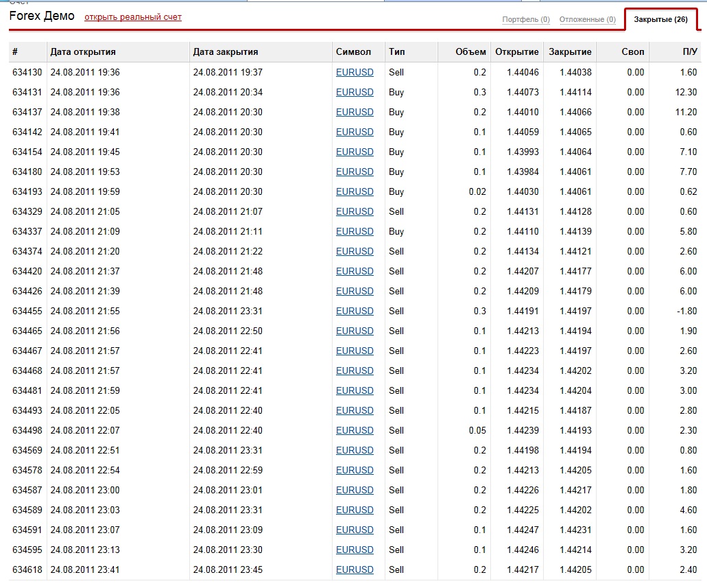Open EURUSD link for order 634420
This screenshot has height=588, width=707.
355,271
